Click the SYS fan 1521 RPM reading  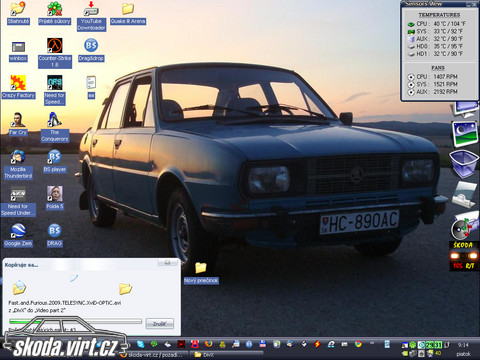click(x=445, y=84)
